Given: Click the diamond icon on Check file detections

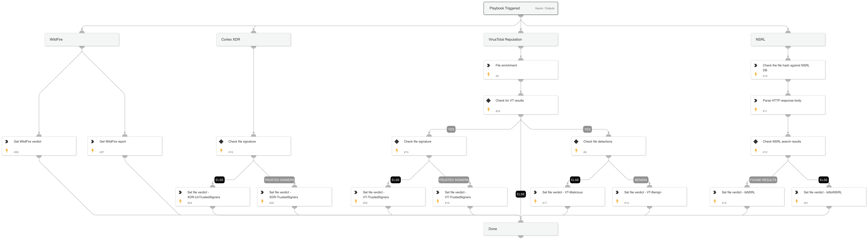Looking at the screenshot, I should tap(576, 141).
